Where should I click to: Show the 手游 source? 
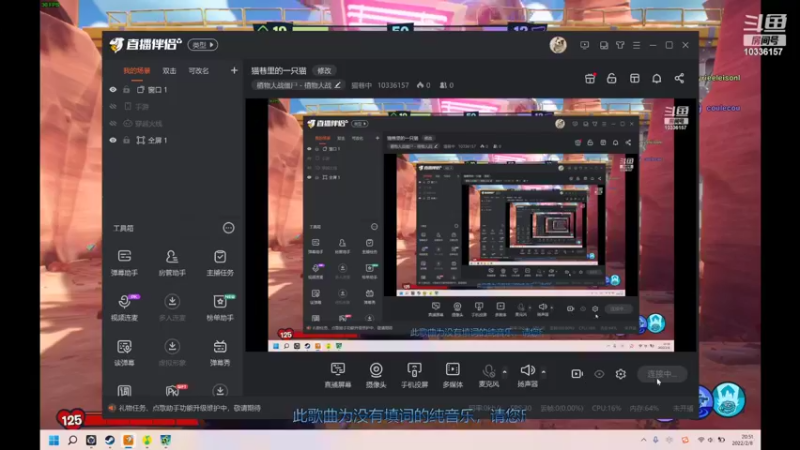[113, 107]
